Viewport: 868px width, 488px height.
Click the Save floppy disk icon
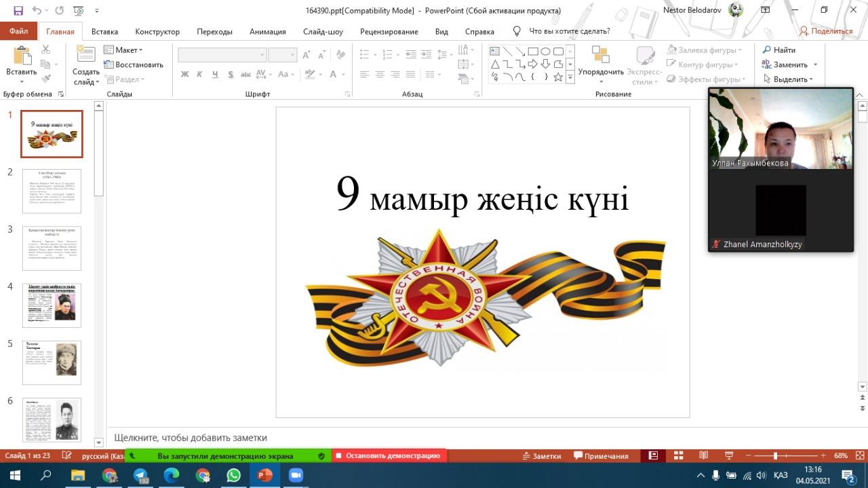point(18,11)
